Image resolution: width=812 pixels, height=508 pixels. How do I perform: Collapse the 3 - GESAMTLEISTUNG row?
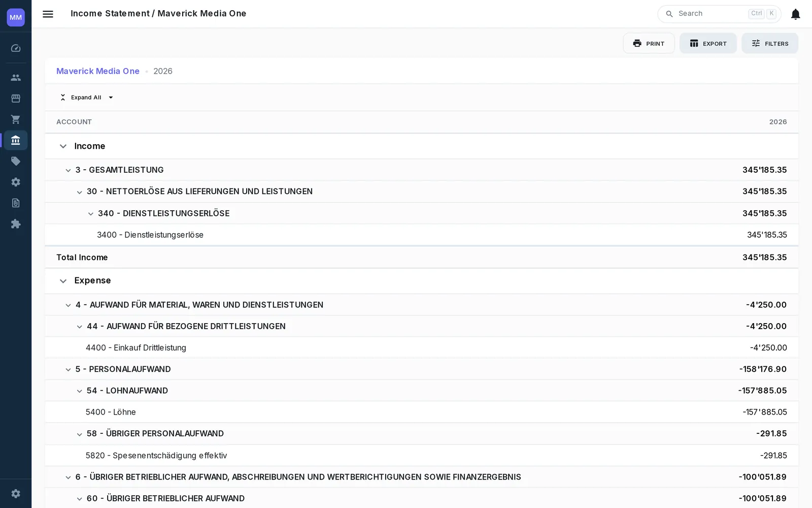68,170
